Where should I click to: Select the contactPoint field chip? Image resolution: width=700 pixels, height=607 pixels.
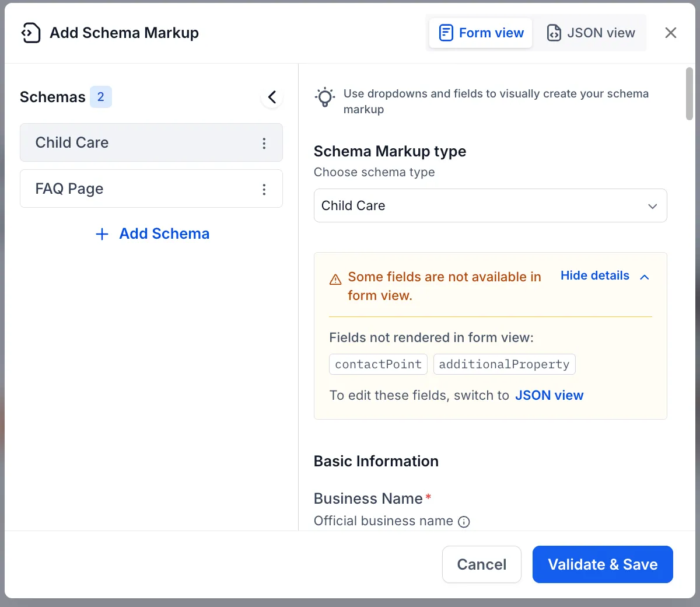click(378, 364)
